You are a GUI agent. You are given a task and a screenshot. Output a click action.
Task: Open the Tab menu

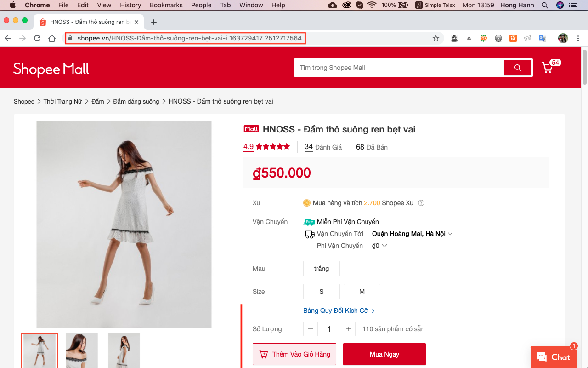point(226,5)
